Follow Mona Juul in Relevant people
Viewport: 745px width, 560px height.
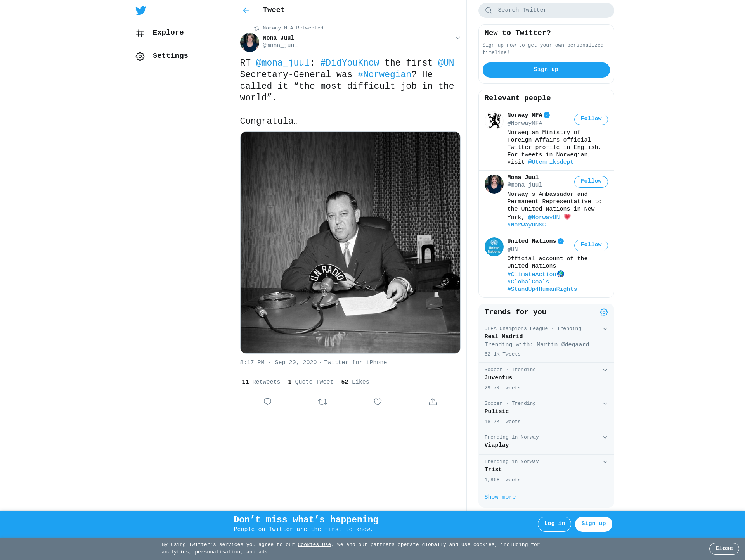pos(591,181)
